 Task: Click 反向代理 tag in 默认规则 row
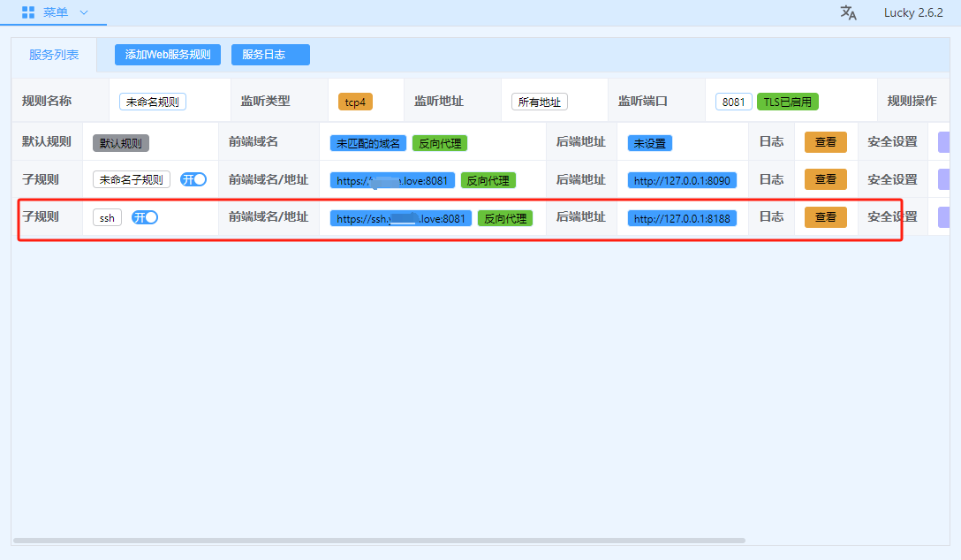440,143
